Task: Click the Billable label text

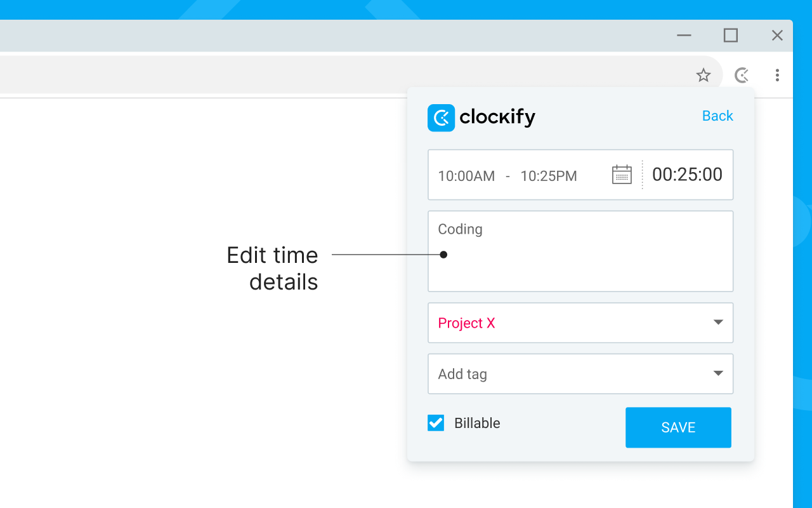Action: click(x=476, y=422)
